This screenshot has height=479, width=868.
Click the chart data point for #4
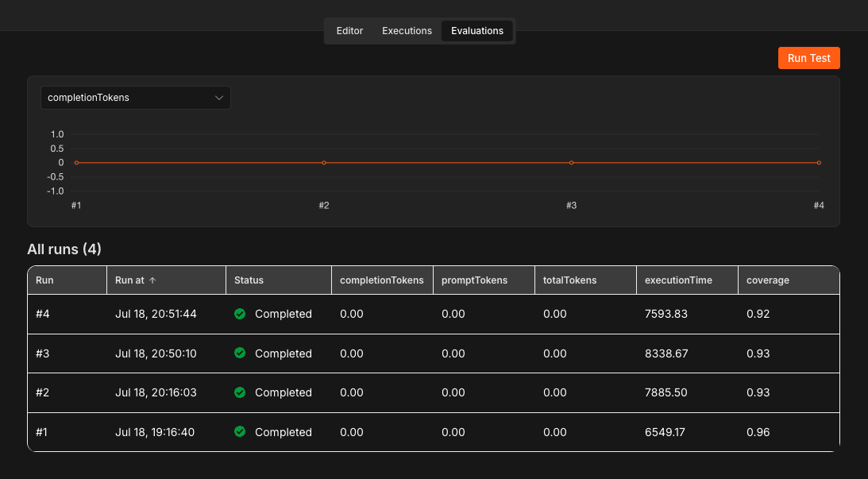pyautogui.click(x=819, y=163)
